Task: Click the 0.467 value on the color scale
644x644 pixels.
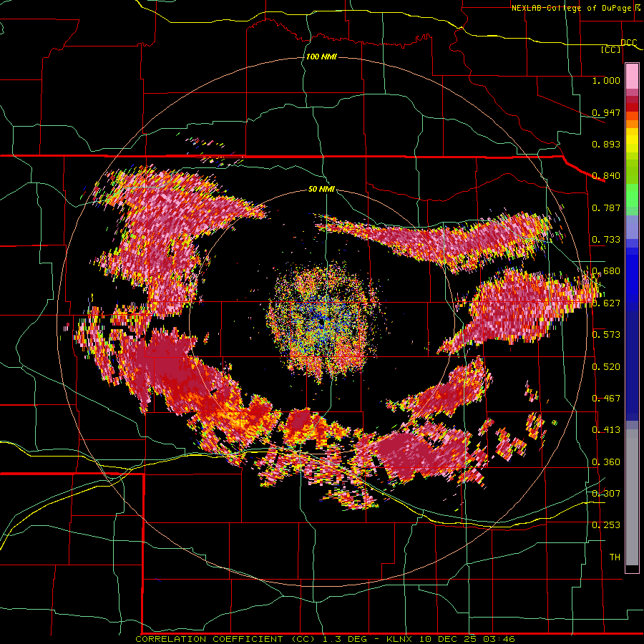Action: [x=606, y=399]
